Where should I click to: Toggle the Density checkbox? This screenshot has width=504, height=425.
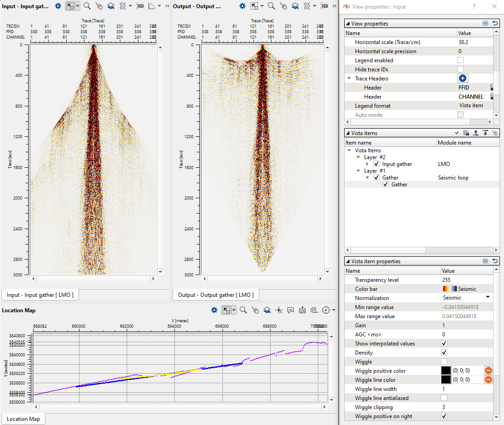444,353
